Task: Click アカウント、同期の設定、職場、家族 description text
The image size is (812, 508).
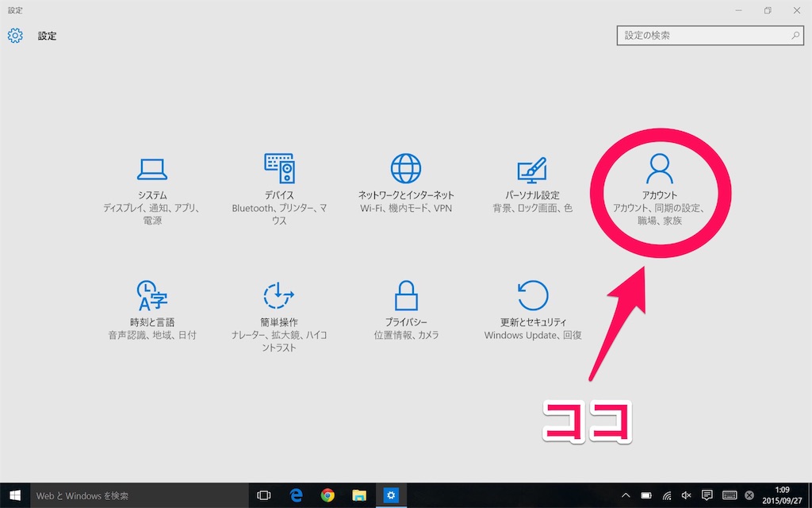Action: [659, 214]
